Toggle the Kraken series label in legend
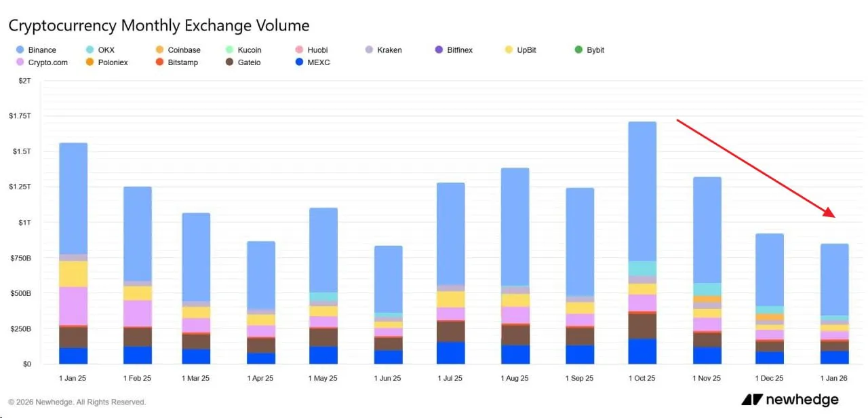868x418 pixels. [x=389, y=50]
